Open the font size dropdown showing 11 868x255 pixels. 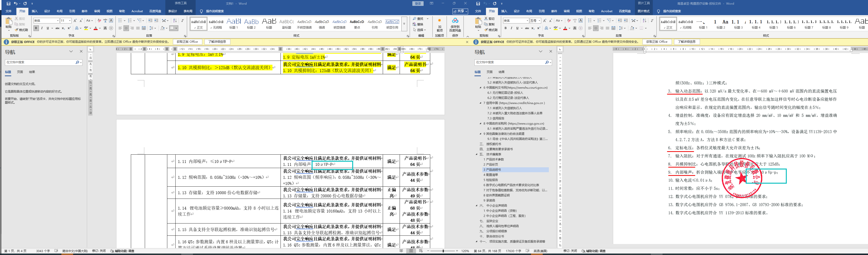(70, 21)
